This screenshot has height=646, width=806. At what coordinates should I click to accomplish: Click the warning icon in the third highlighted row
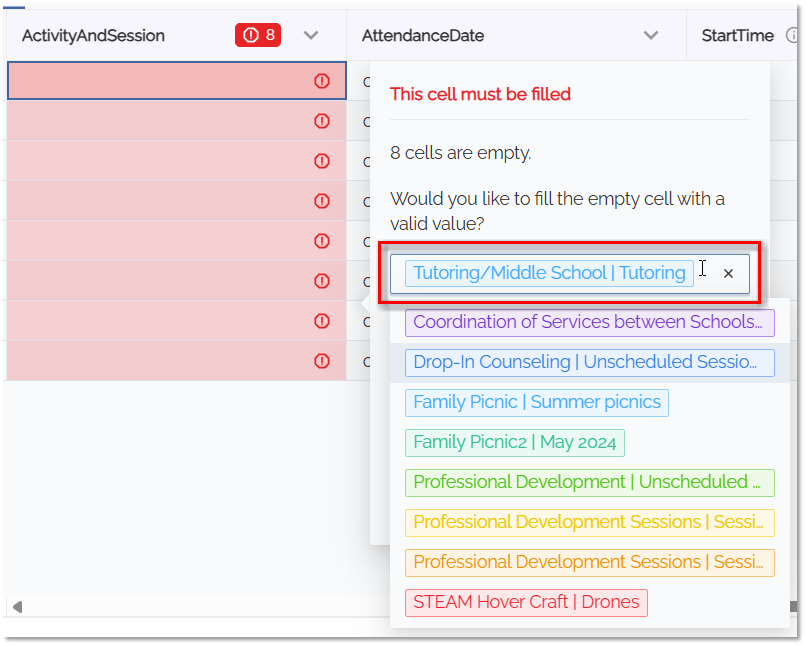(321, 161)
